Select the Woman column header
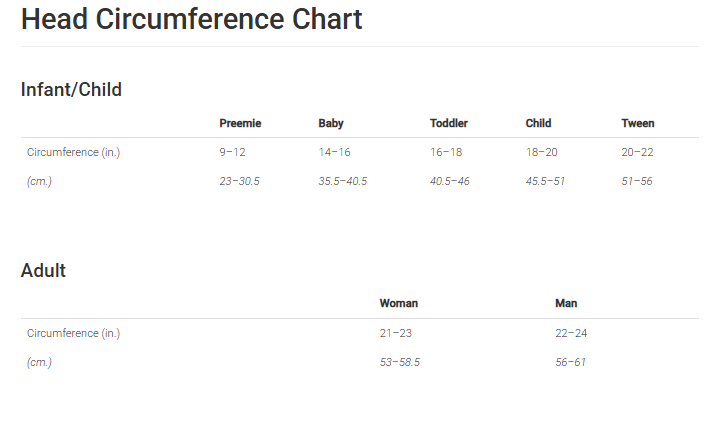Screen dimensions: 715x440 click(x=399, y=303)
